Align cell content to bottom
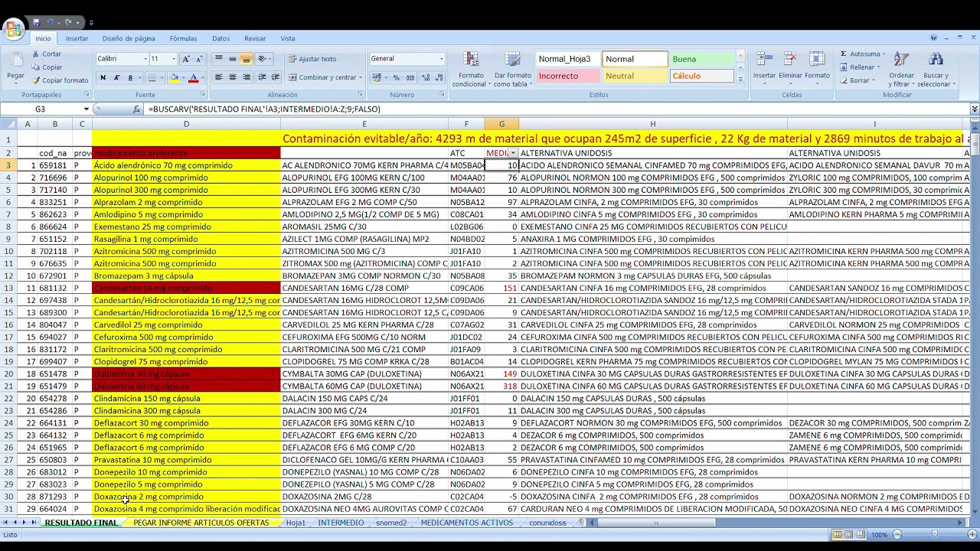980x551 pixels. (246, 59)
